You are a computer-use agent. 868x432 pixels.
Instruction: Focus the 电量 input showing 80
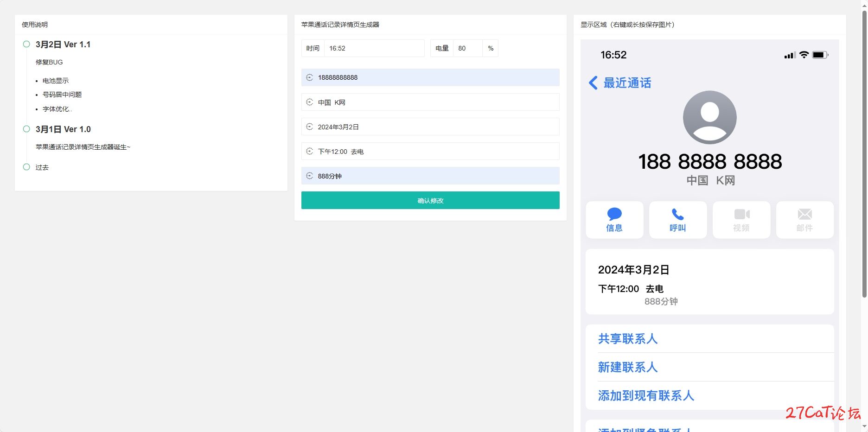[468, 48]
